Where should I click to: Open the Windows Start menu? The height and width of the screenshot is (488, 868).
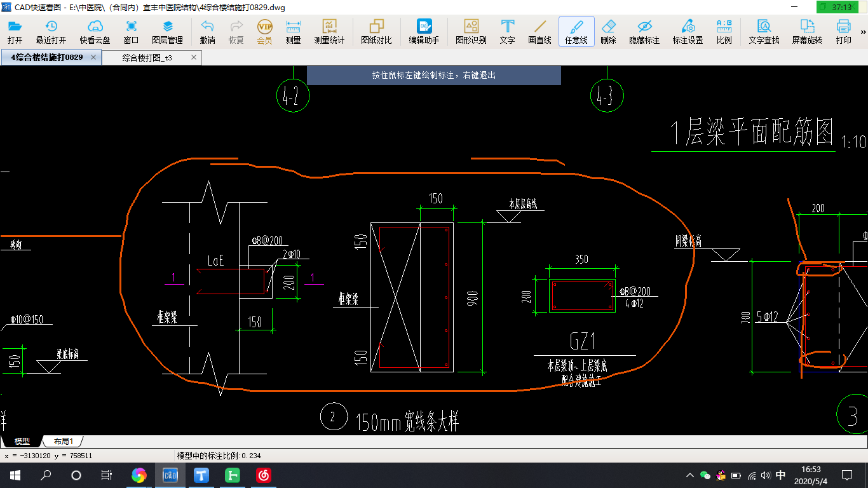coord(15,475)
